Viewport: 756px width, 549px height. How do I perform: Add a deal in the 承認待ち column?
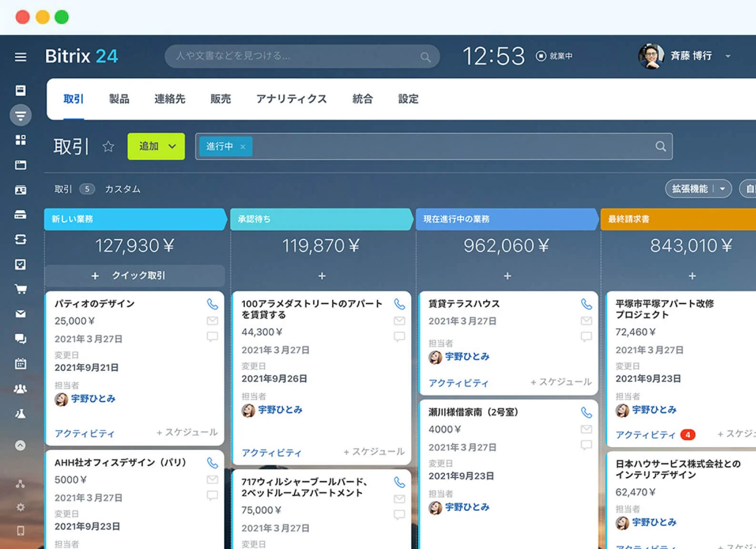point(322,276)
